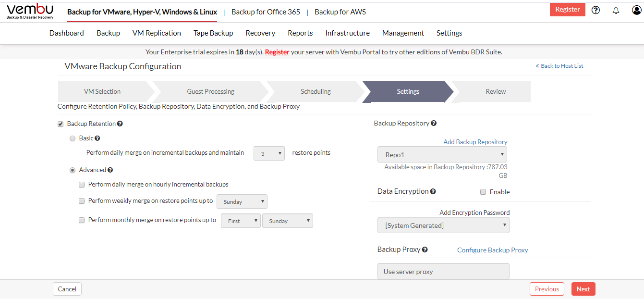The height and width of the screenshot is (300, 644).
Task: Open the Tape Backup menu
Action: click(213, 33)
